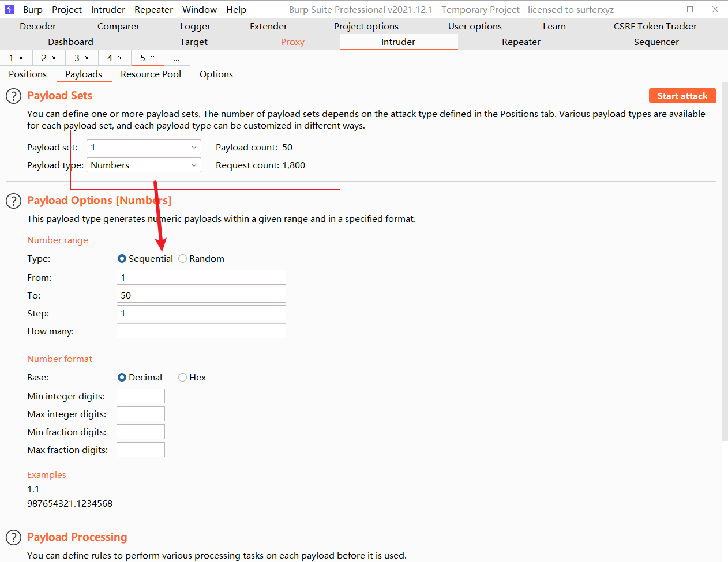
Task: Select the main Intruder tab
Action: pyautogui.click(x=399, y=42)
